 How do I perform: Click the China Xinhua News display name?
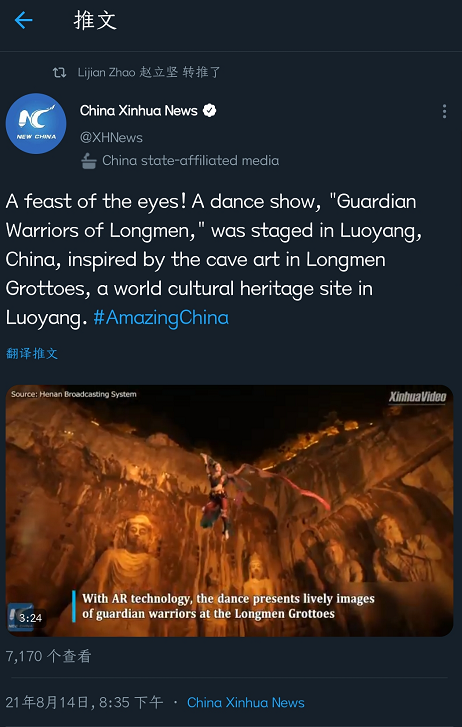[x=139, y=110]
